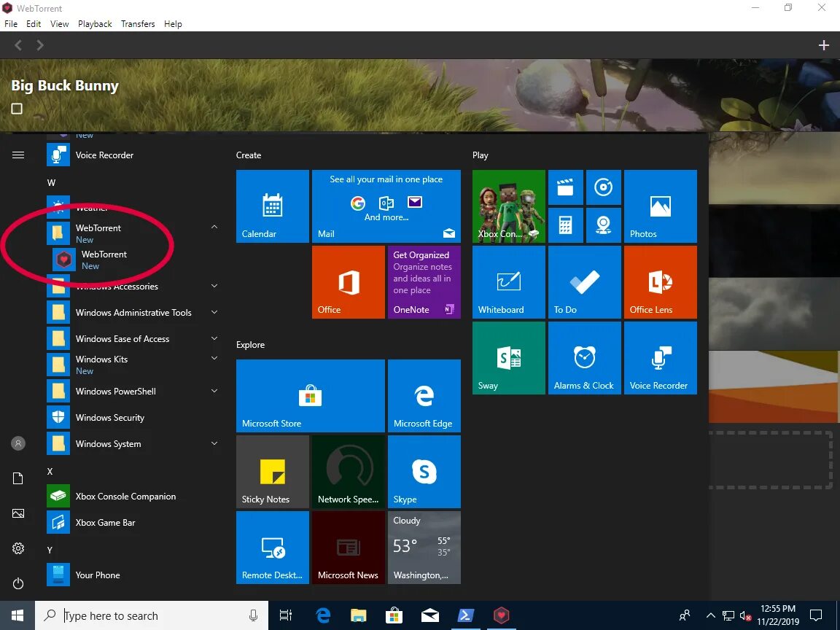Open File Explorer from the taskbar
The width and height of the screenshot is (840, 630).
[359, 615]
